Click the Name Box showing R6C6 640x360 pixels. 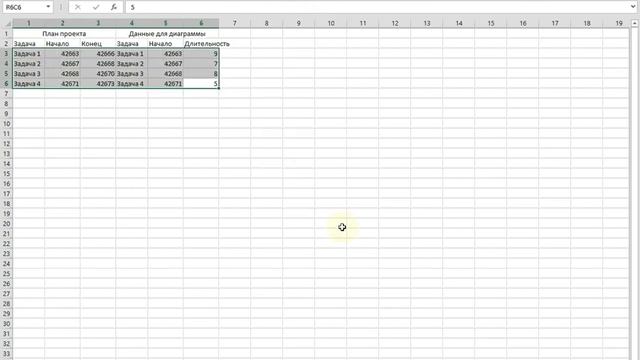23,7
